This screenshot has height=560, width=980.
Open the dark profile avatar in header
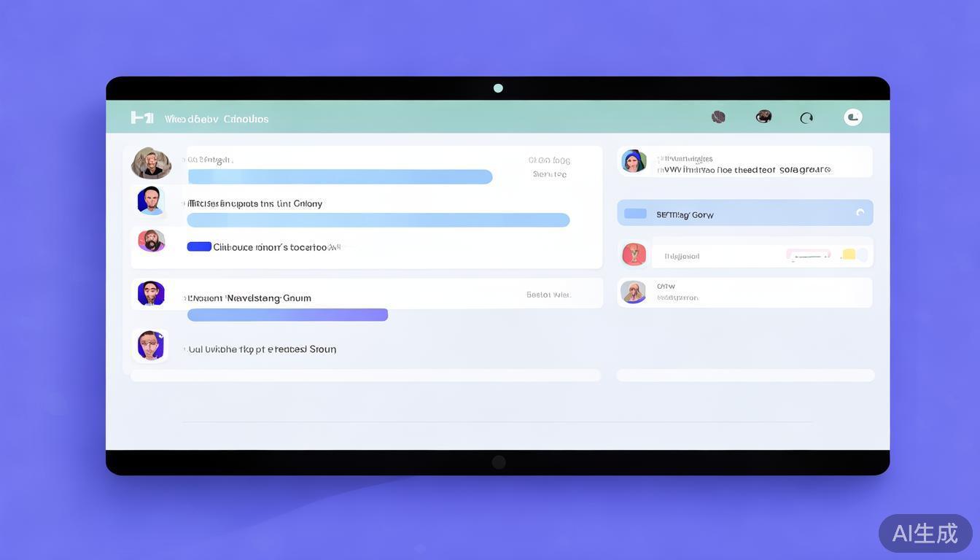click(x=763, y=117)
